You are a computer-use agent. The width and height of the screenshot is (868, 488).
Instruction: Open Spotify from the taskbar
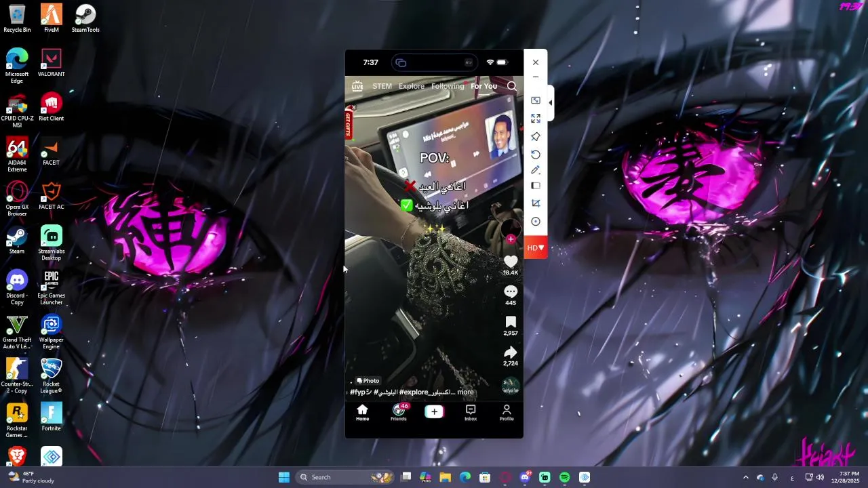click(564, 477)
